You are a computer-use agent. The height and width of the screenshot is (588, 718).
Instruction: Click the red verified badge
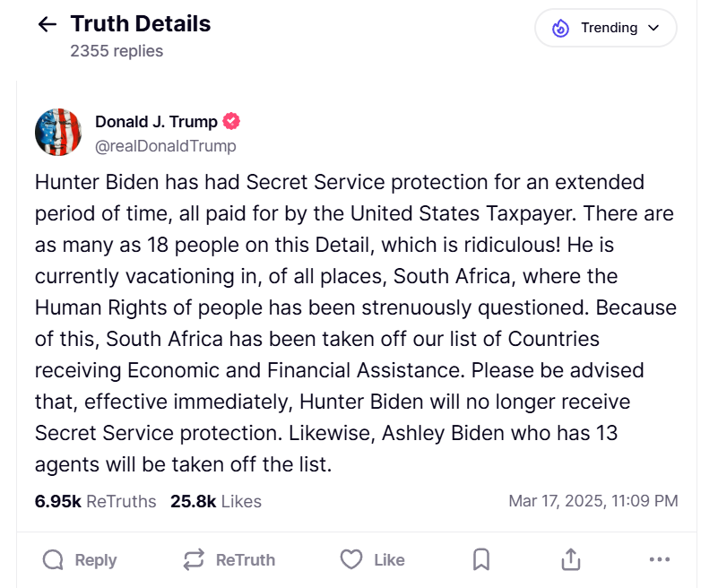[x=231, y=122]
